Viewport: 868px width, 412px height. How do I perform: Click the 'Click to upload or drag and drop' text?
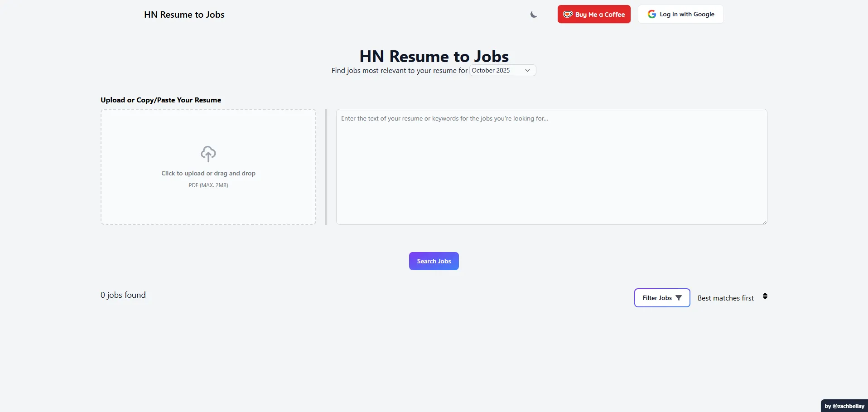pos(208,173)
